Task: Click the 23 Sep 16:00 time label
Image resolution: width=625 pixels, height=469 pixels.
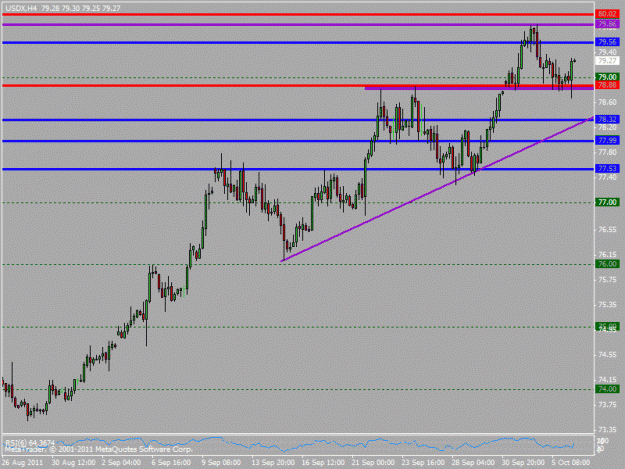Action: click(x=423, y=463)
